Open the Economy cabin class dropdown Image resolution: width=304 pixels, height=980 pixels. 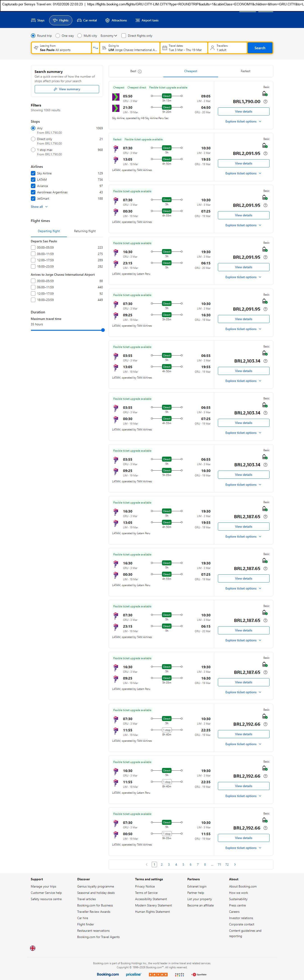(x=108, y=36)
